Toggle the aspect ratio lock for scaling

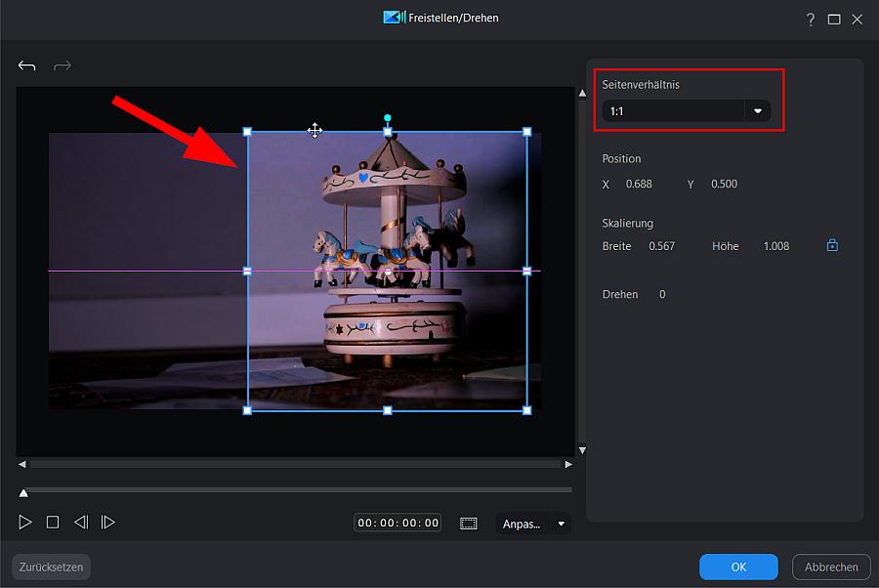coord(832,245)
